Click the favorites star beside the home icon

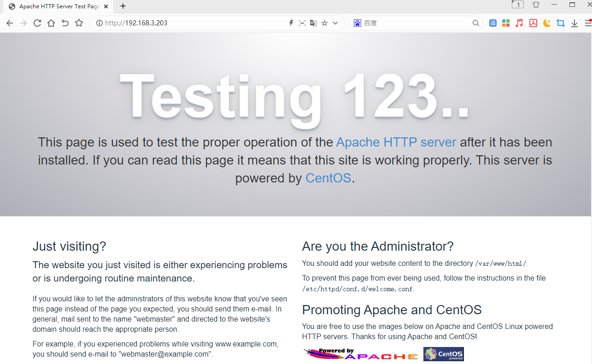point(79,23)
